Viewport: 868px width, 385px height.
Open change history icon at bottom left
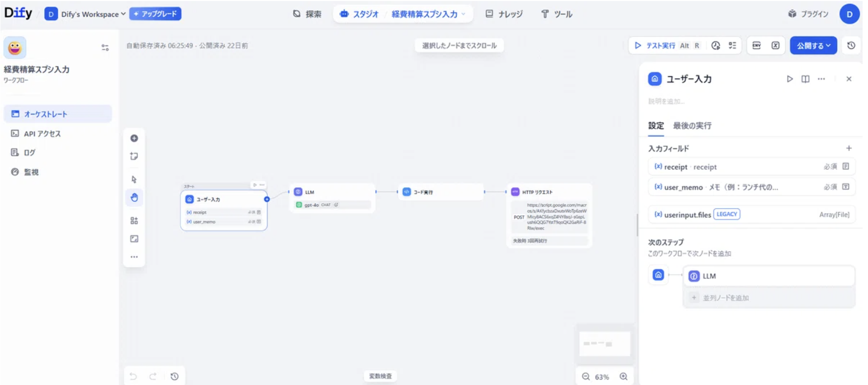pos(175,376)
